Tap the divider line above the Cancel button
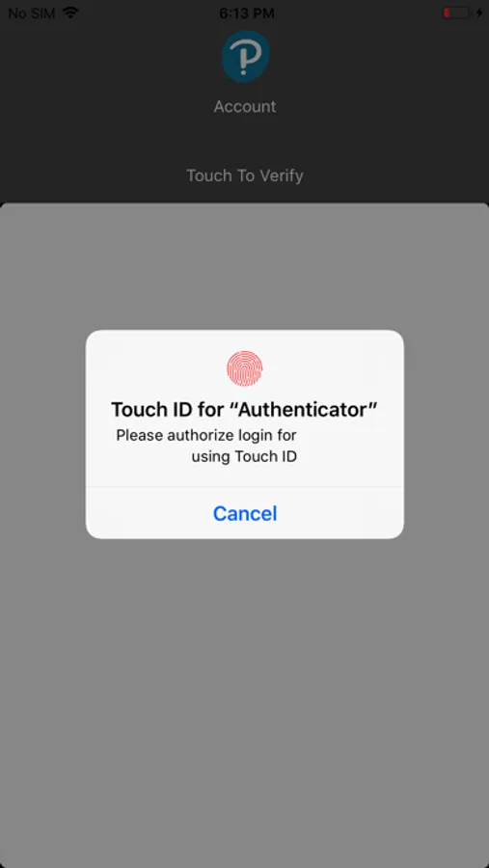Image resolution: width=489 pixels, height=868 pixels. tap(245, 488)
